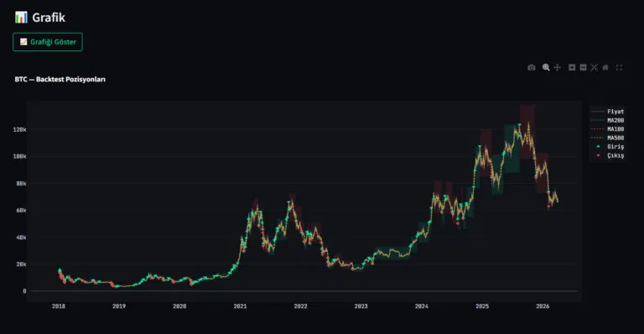
Task: Toggle the Fiyat trace in legend
Action: pyautogui.click(x=608, y=112)
